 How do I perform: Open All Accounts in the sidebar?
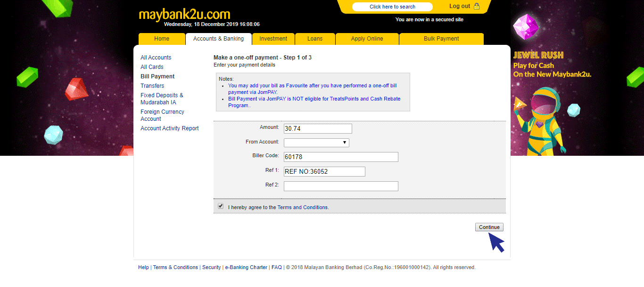(156, 58)
